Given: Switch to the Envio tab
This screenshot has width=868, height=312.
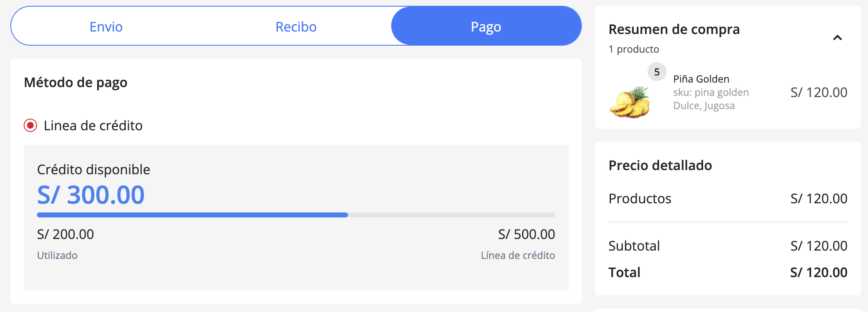Looking at the screenshot, I should 106,27.
